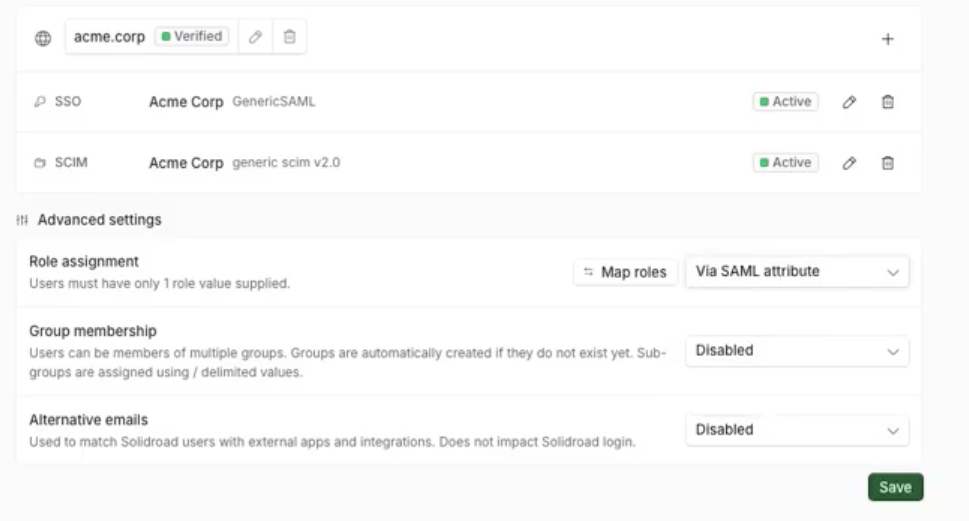
Task: Save the advanced settings
Action: coord(895,487)
